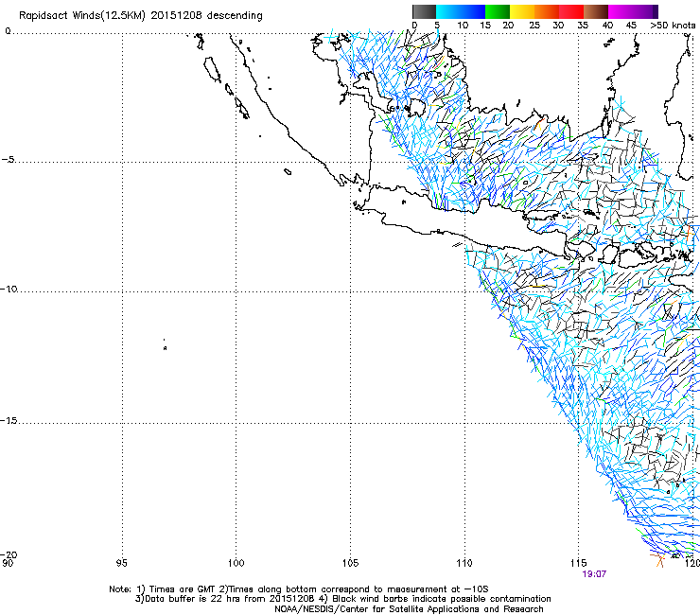Image resolution: width=700 pixels, height=615 pixels.
Task: Click the longitude label 100
Action: pyautogui.click(x=236, y=563)
